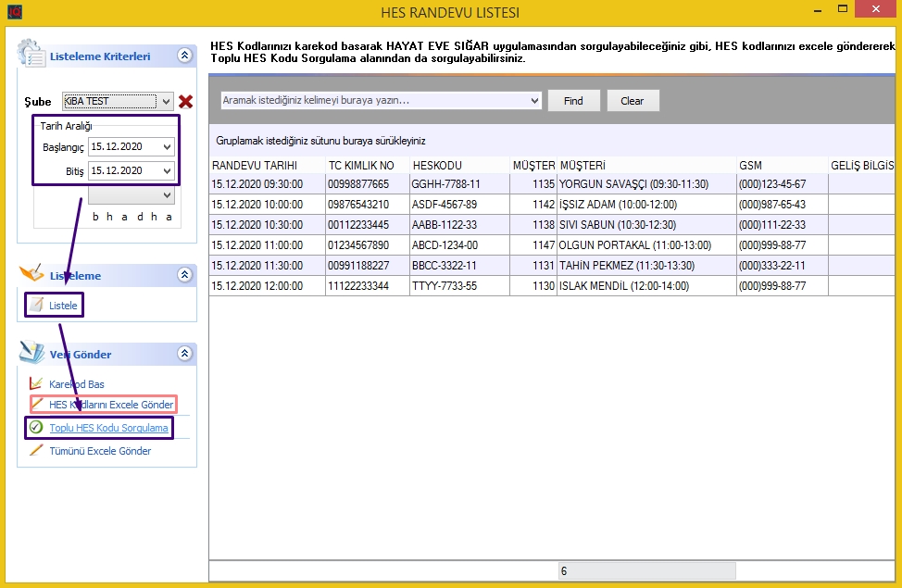This screenshot has height=588, width=902.
Task: Open the Şube branch dropdown
Action: pyautogui.click(x=166, y=102)
